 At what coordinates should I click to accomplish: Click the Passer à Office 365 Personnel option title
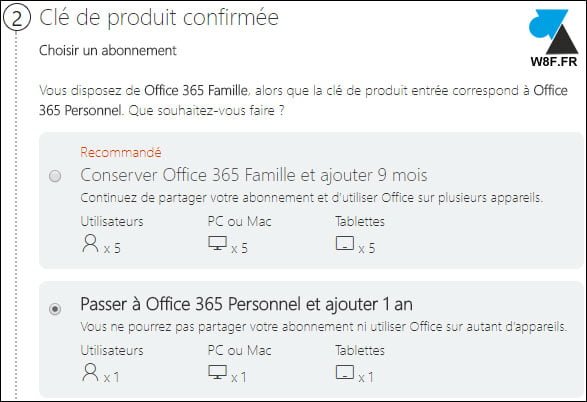[246, 304]
